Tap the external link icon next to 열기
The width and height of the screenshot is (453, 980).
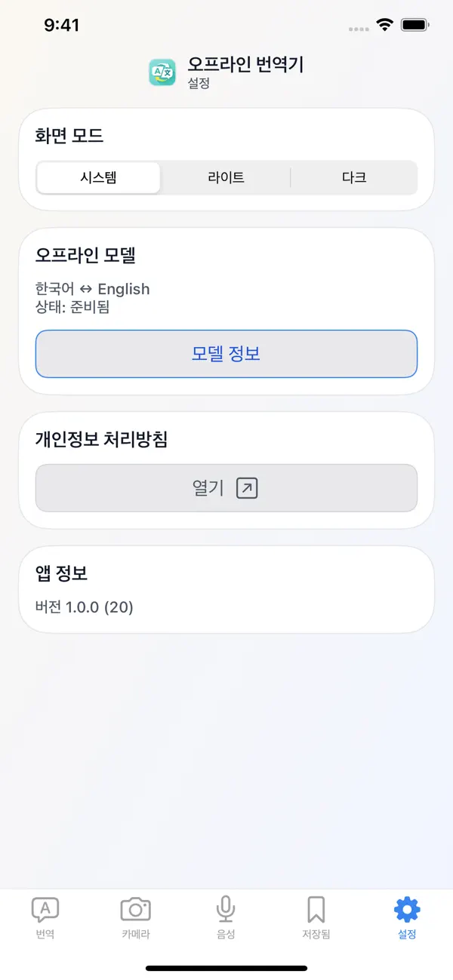248,487
